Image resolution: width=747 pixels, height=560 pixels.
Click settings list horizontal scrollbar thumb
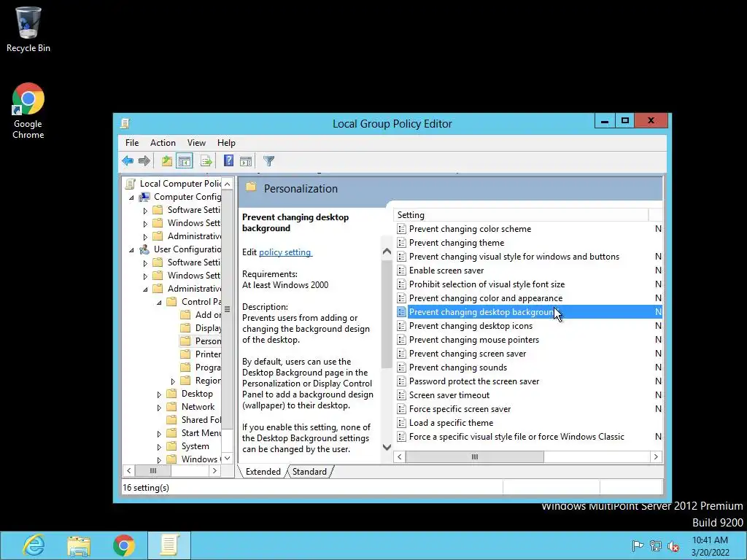coord(474,456)
